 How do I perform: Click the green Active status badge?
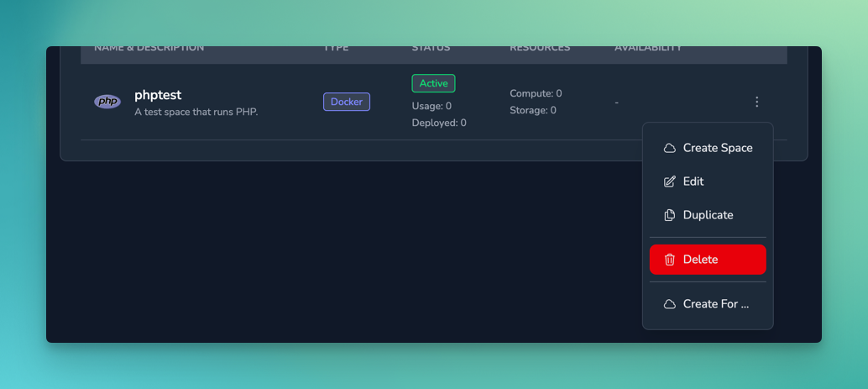[x=433, y=83]
